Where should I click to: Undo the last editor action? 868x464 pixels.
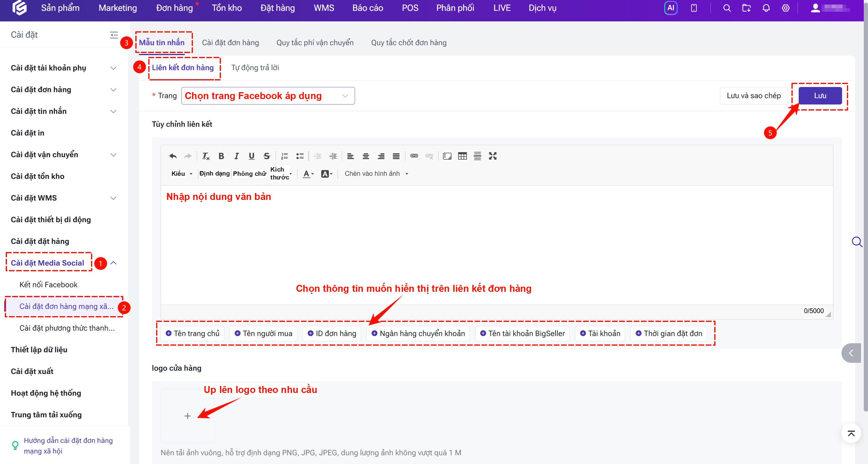pyautogui.click(x=173, y=156)
